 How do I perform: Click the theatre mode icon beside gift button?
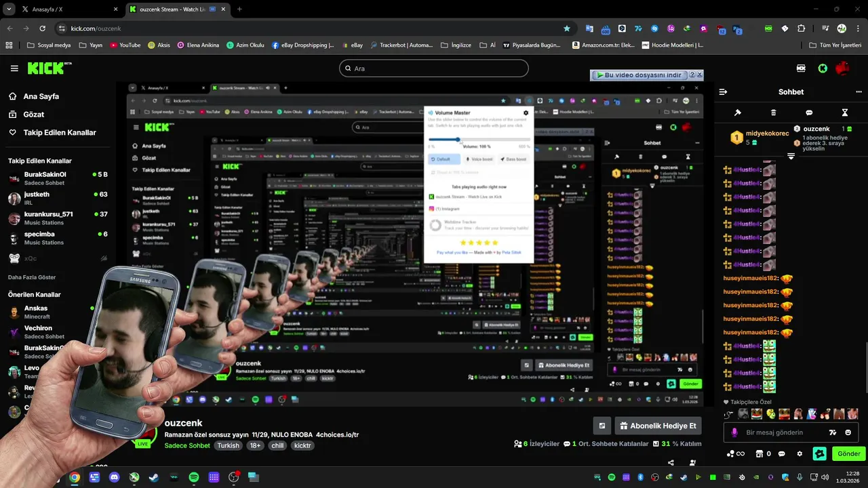pyautogui.click(x=601, y=426)
